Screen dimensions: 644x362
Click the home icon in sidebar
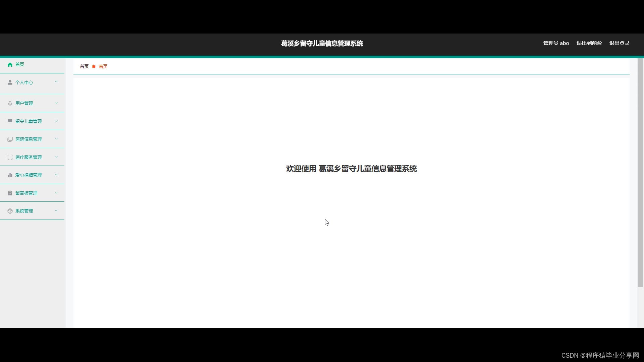click(x=10, y=65)
